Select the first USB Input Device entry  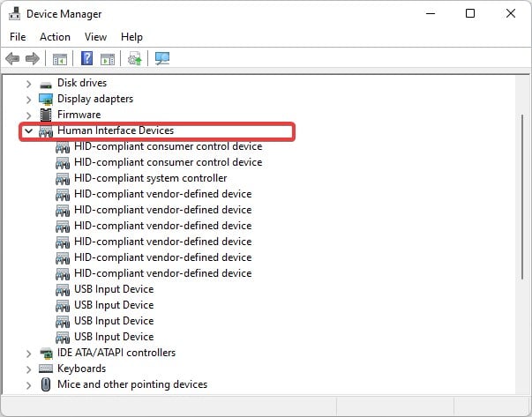tap(114, 289)
